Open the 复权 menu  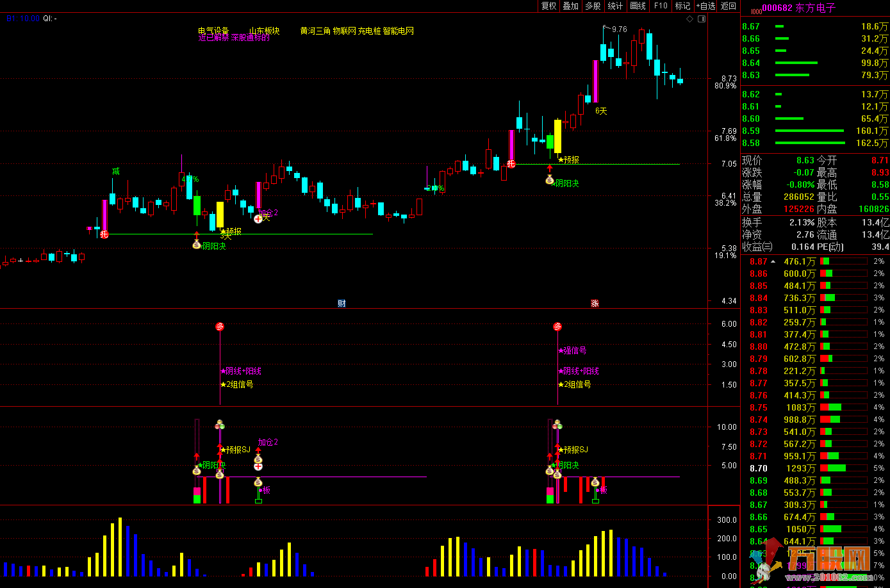pyautogui.click(x=549, y=6)
